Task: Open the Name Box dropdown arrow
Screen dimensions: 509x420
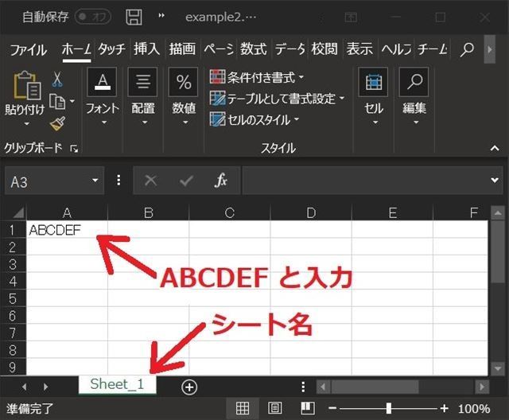Action: pyautogui.click(x=95, y=181)
